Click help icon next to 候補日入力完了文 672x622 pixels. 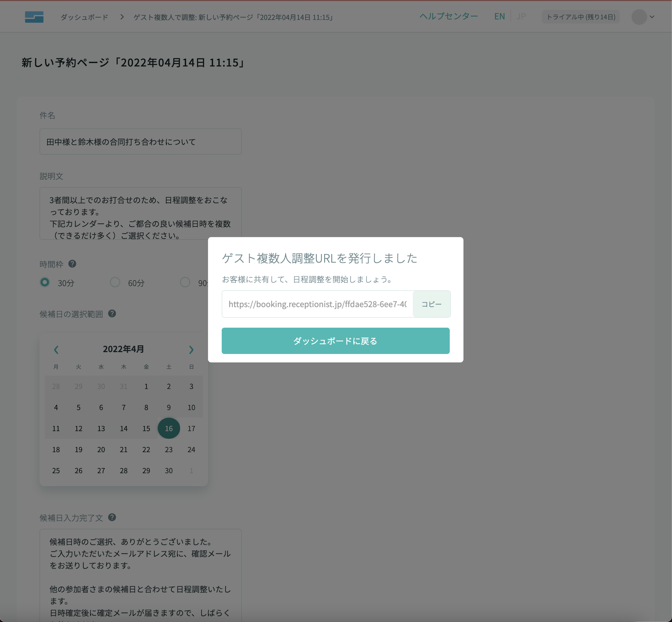[112, 517]
